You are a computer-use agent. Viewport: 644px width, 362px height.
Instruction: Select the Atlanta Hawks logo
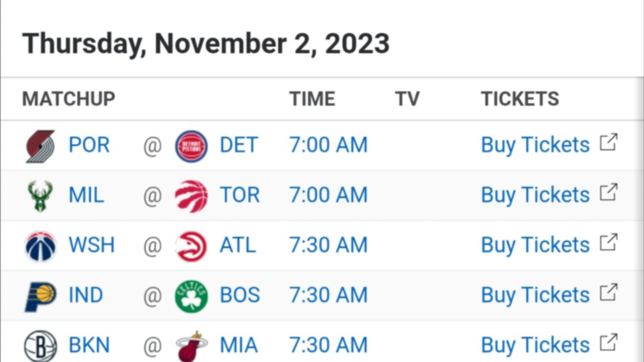(x=191, y=246)
